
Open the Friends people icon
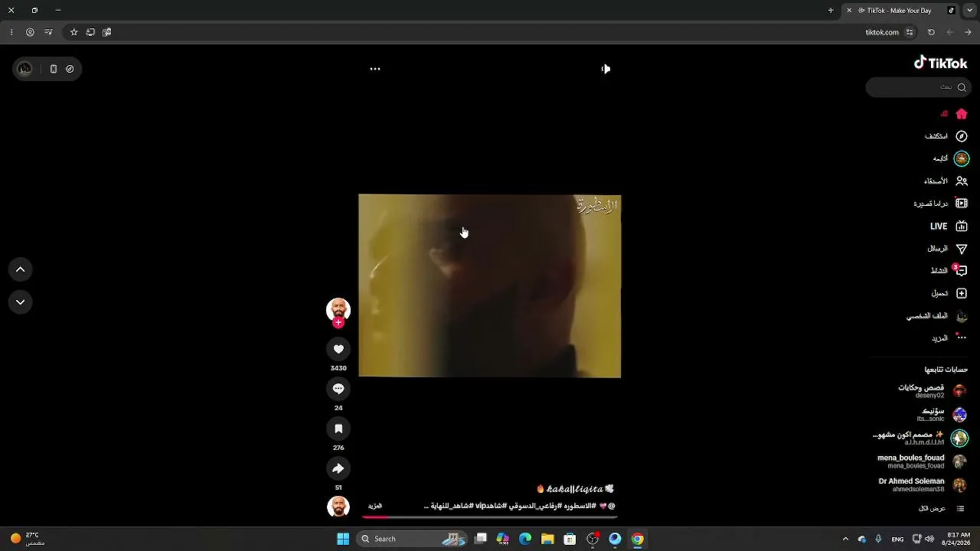(962, 181)
